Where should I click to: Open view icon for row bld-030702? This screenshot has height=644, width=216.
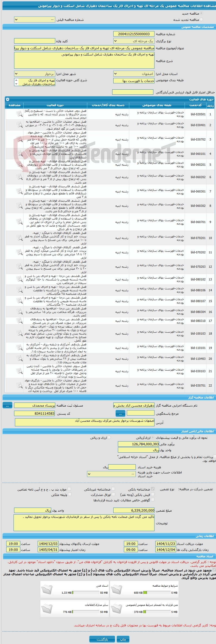[19, 139]
